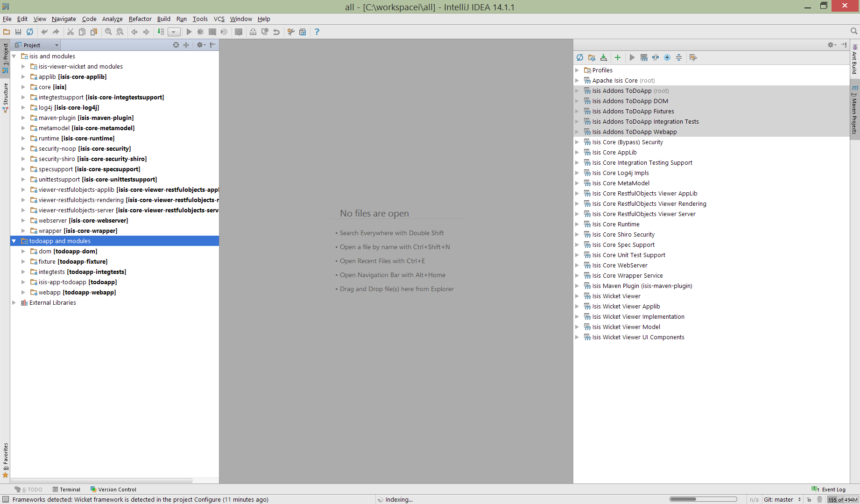The width and height of the screenshot is (860, 504).
Task: Click Toggle Offline Mode in Maven toolbar
Action: coord(656,57)
